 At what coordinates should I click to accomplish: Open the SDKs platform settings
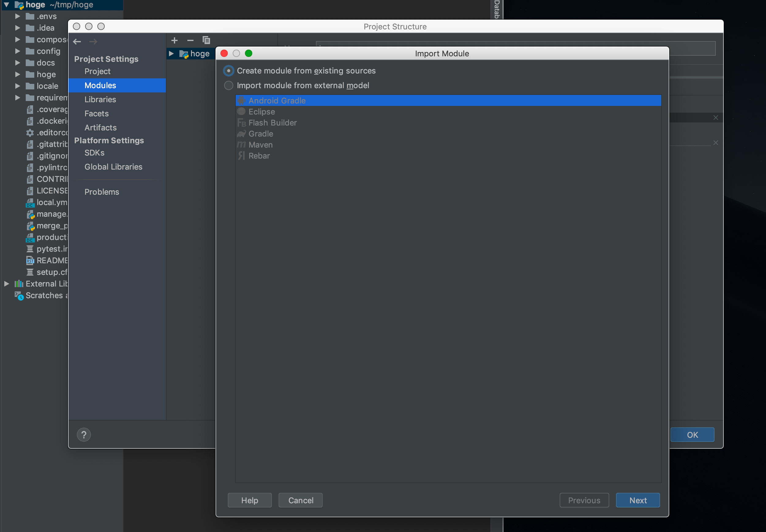coord(94,153)
